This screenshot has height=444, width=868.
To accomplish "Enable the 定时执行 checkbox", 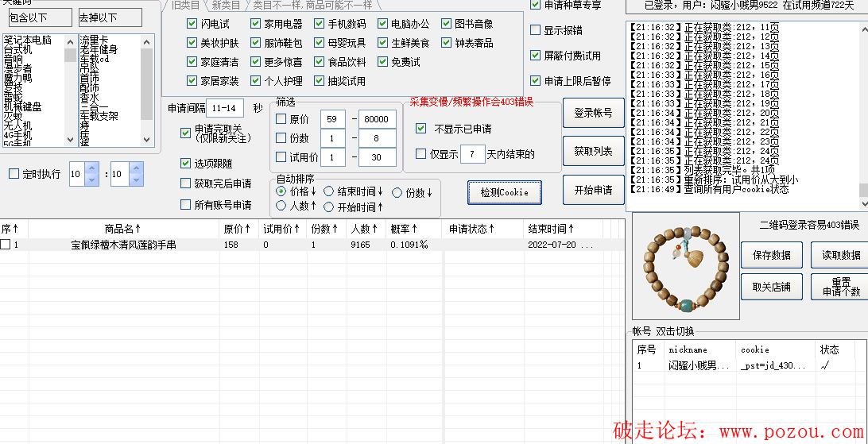I will [x=14, y=174].
